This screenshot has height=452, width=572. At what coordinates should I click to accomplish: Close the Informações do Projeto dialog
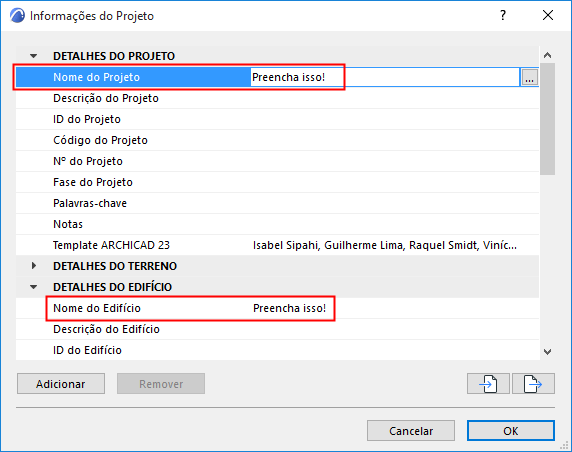pos(548,15)
